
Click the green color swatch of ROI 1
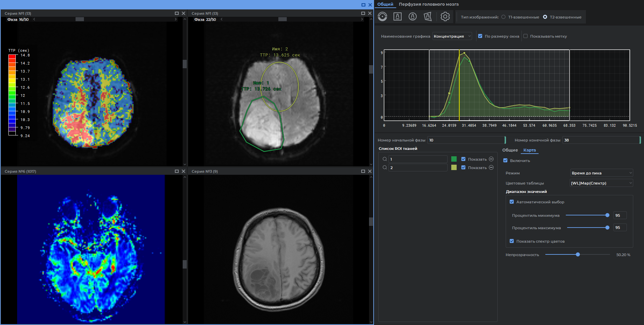pyautogui.click(x=454, y=159)
